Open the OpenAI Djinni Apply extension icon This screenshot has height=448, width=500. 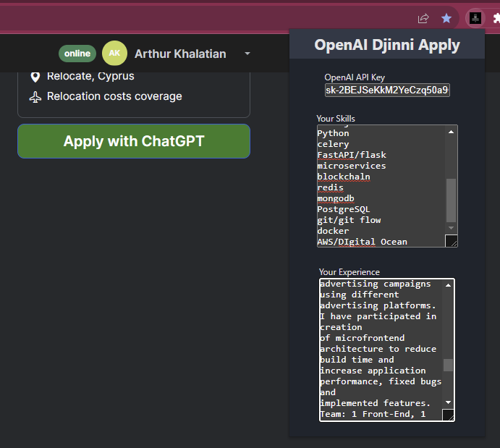pyautogui.click(x=475, y=18)
